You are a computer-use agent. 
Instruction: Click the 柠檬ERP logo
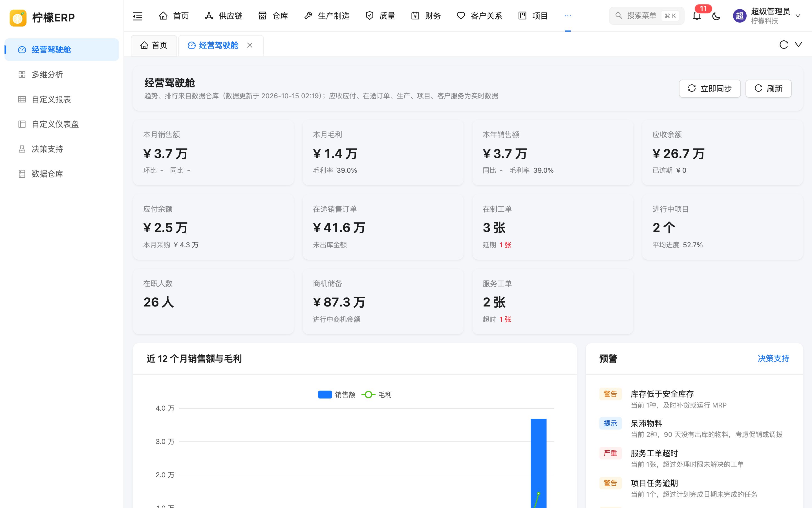pos(42,17)
